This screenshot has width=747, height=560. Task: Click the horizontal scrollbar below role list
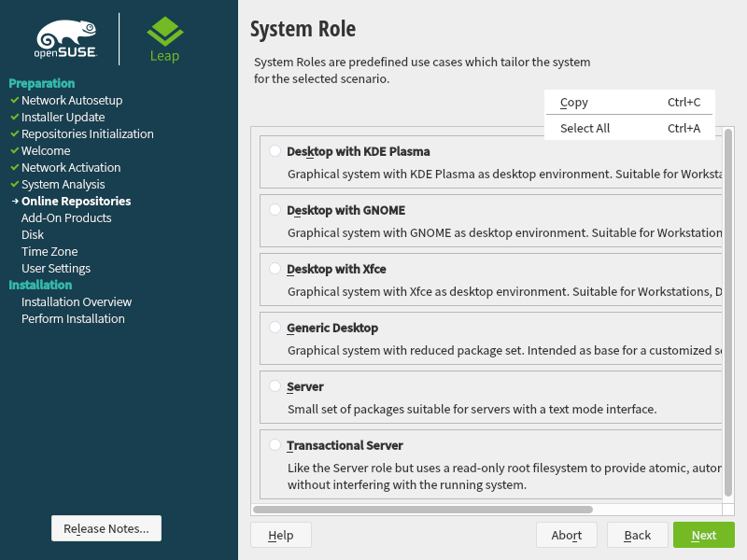(x=422, y=510)
